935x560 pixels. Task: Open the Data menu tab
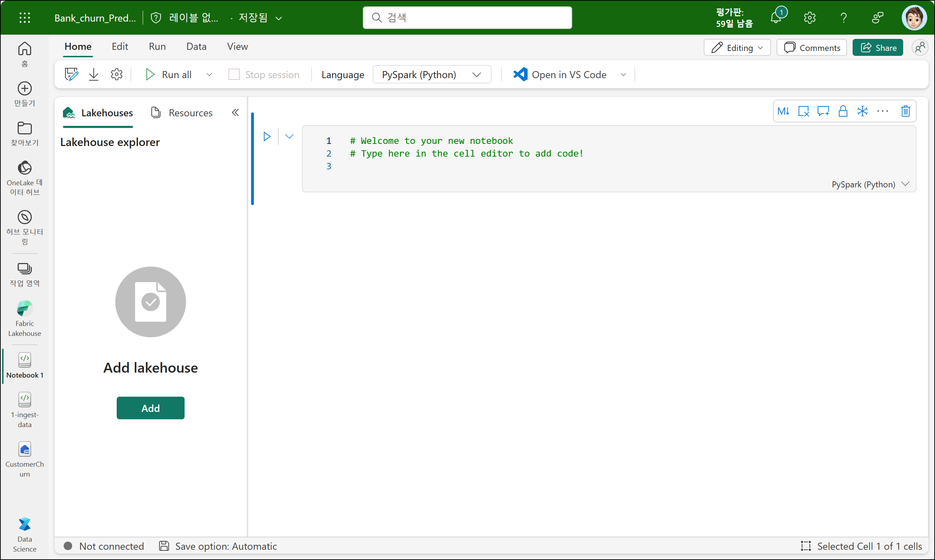click(x=196, y=46)
